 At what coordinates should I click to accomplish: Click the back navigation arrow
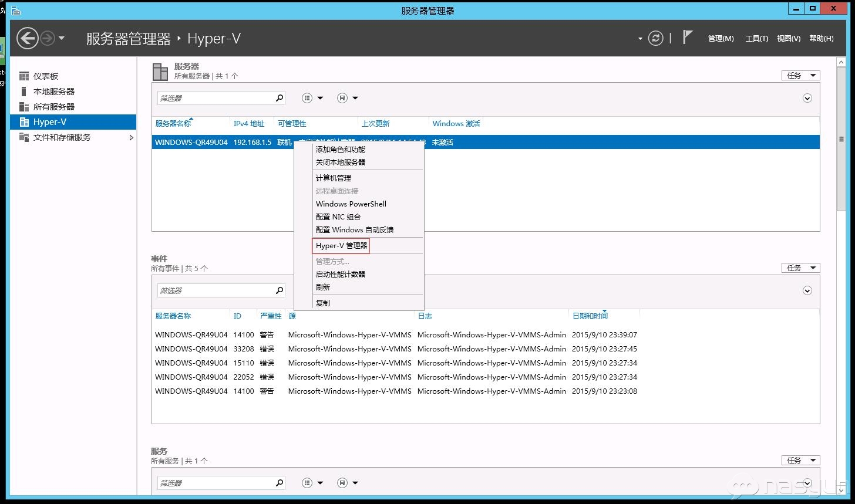pyautogui.click(x=27, y=39)
